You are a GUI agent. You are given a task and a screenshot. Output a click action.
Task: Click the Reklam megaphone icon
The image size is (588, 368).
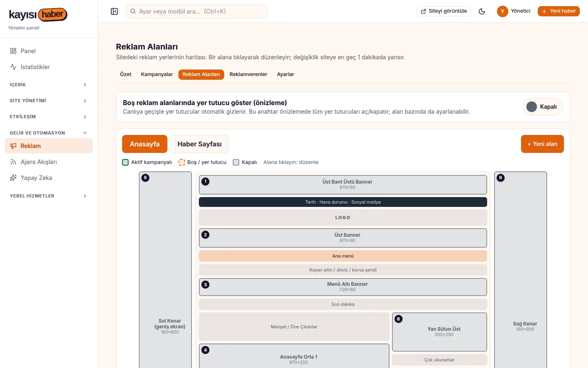(13, 146)
